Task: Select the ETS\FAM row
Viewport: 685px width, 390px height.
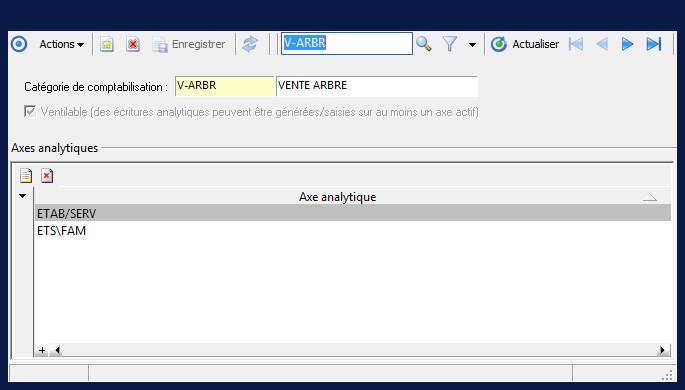Action: click(353, 231)
